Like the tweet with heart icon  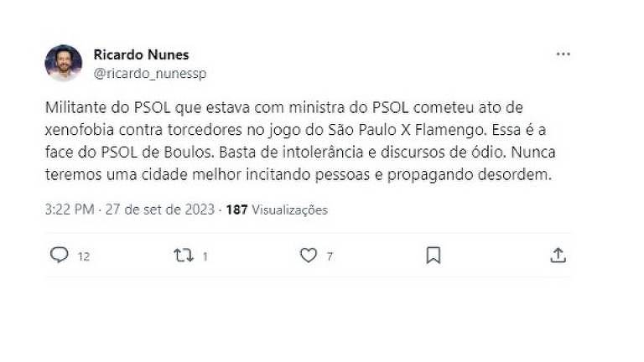309,256
